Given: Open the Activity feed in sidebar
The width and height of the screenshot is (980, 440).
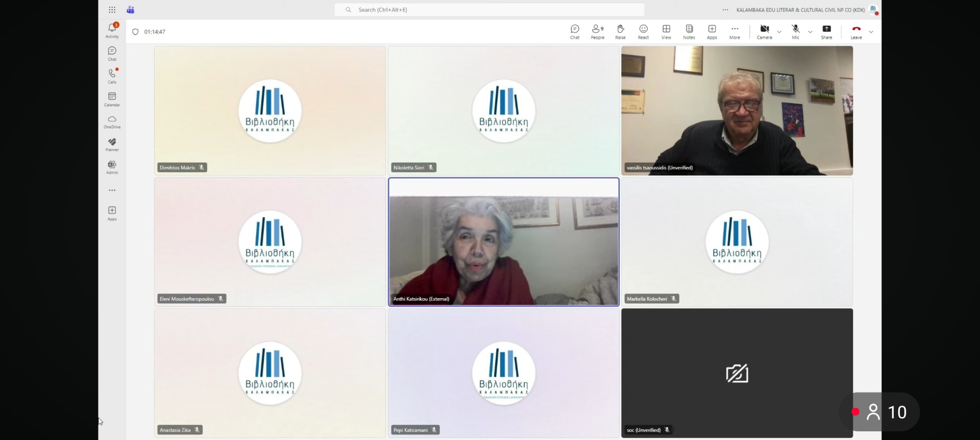Looking at the screenshot, I should 112,30.
